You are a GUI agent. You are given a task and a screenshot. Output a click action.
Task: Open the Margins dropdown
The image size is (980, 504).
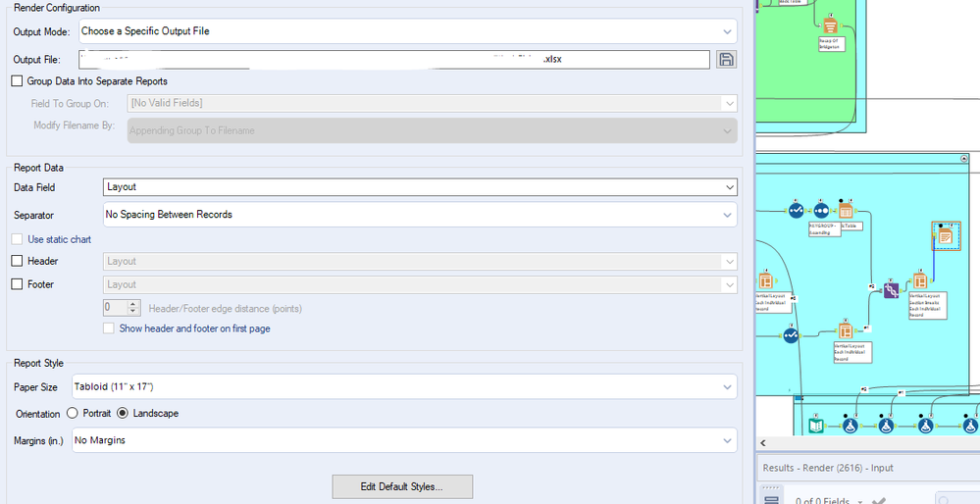coord(404,441)
